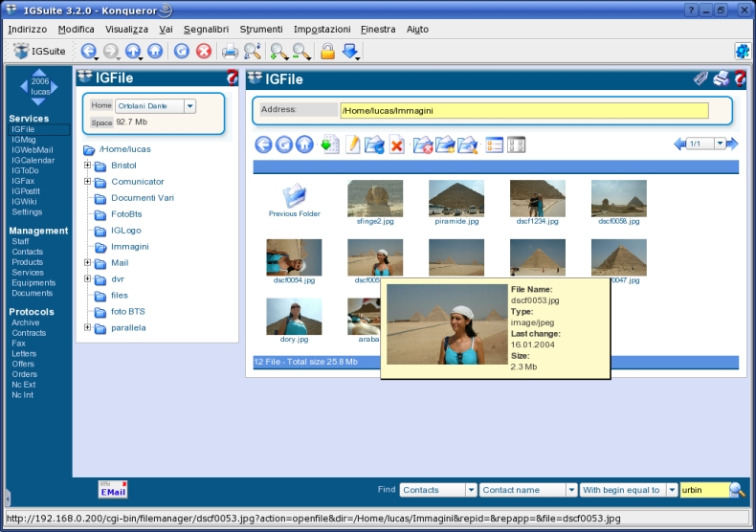Image resolution: width=756 pixels, height=532 pixels.
Task: Expand the Mail folder tree node
Action: [87, 262]
